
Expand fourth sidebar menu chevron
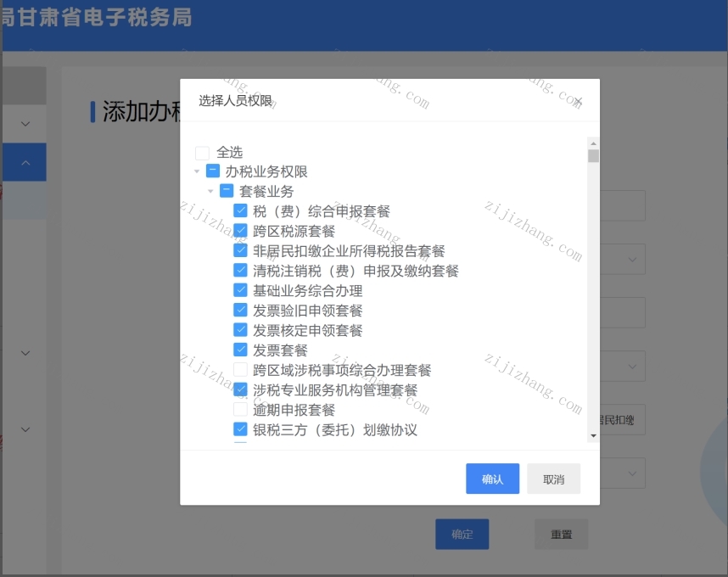click(26, 430)
